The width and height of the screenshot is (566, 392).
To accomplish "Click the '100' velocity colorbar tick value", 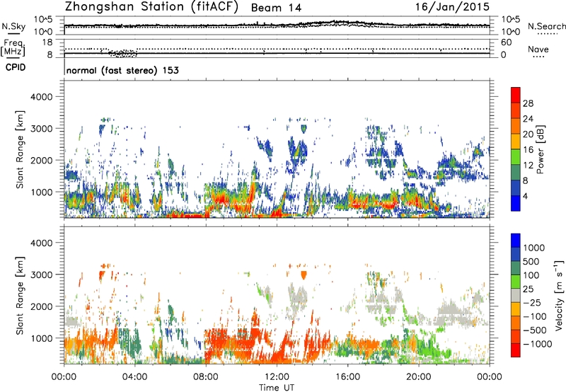I will tap(531, 275).
